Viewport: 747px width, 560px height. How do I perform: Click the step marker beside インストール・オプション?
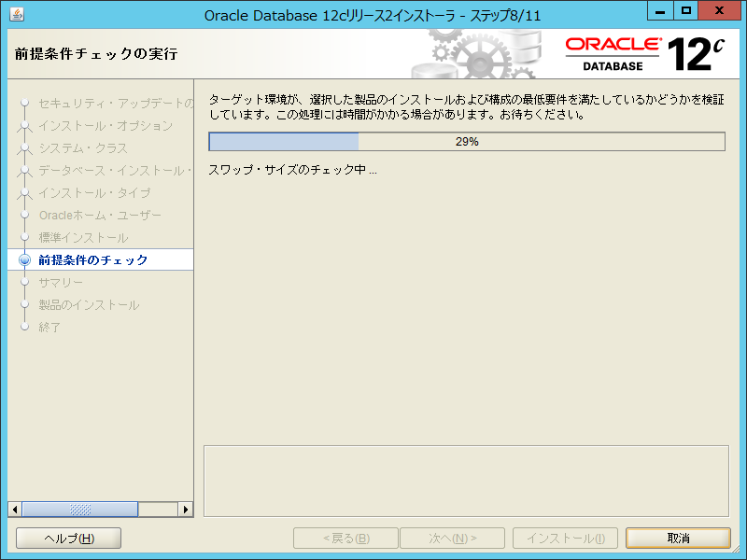(24, 126)
